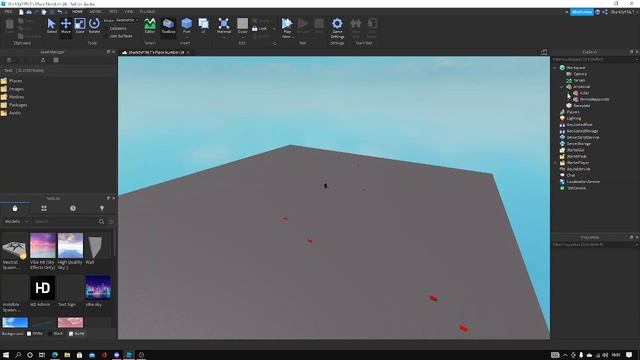Click the new file icon in quick toolbar
Screen dimensions: 640x360
(21, 12)
